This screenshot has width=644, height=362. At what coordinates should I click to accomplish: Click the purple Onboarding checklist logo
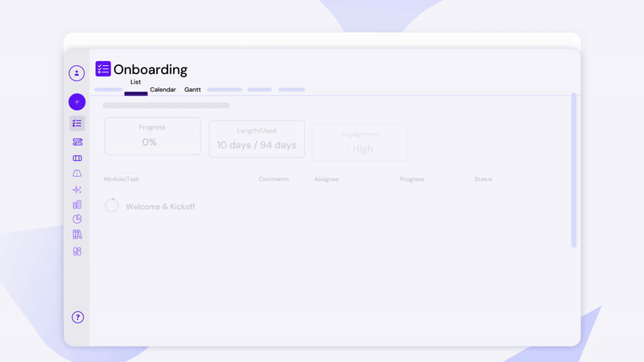point(103,69)
